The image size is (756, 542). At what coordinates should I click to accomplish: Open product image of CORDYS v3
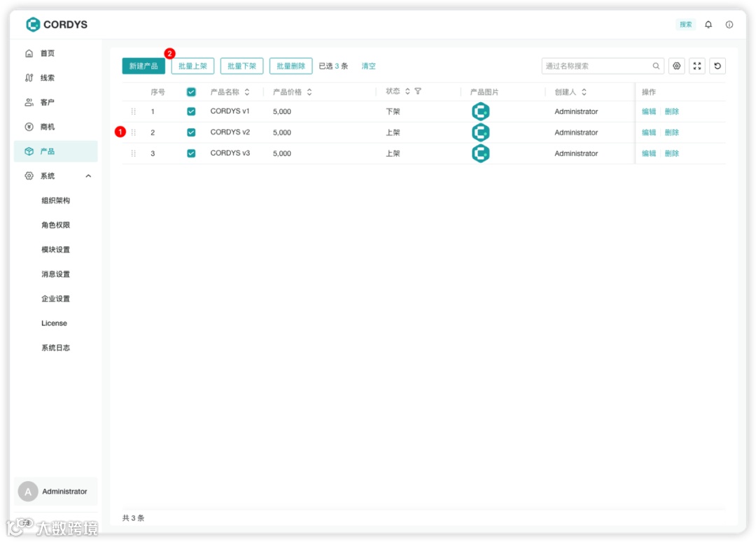point(481,153)
